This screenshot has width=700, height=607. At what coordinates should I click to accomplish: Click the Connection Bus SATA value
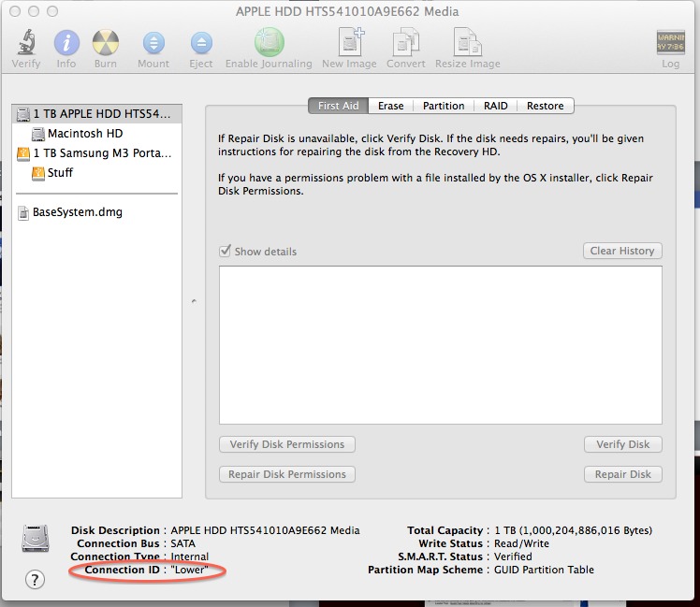point(183,543)
